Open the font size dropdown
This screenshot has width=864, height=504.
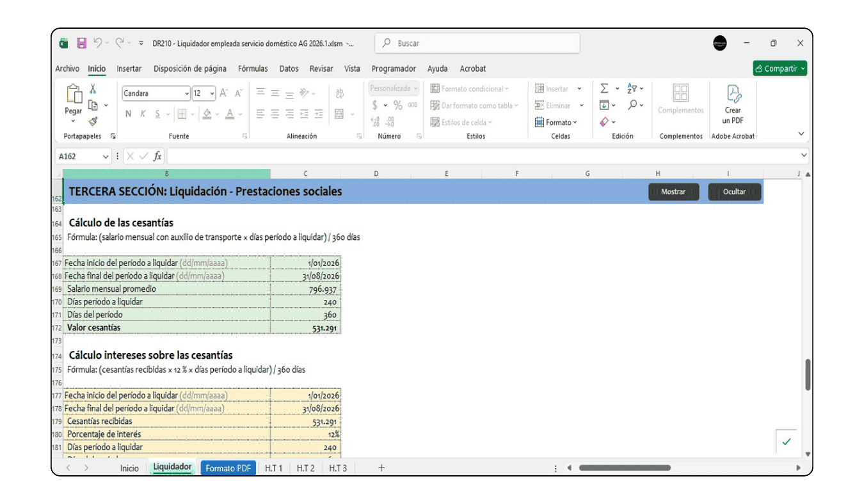click(212, 94)
